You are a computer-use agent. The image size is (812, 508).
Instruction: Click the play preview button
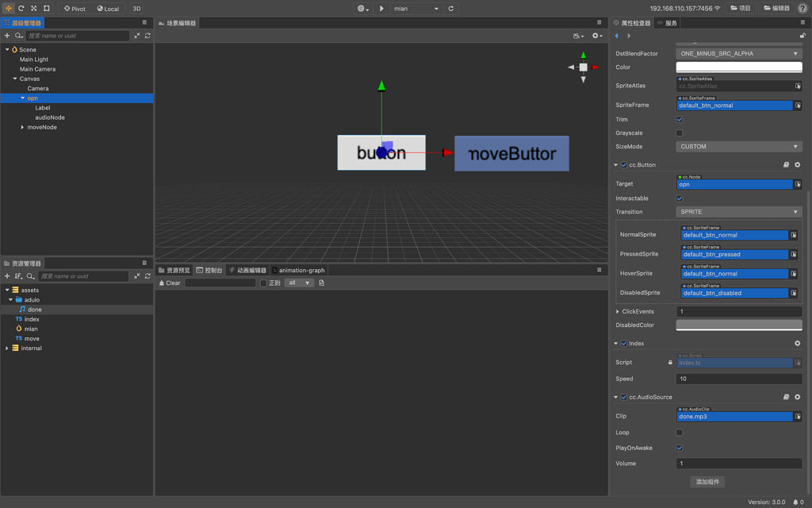(381, 9)
